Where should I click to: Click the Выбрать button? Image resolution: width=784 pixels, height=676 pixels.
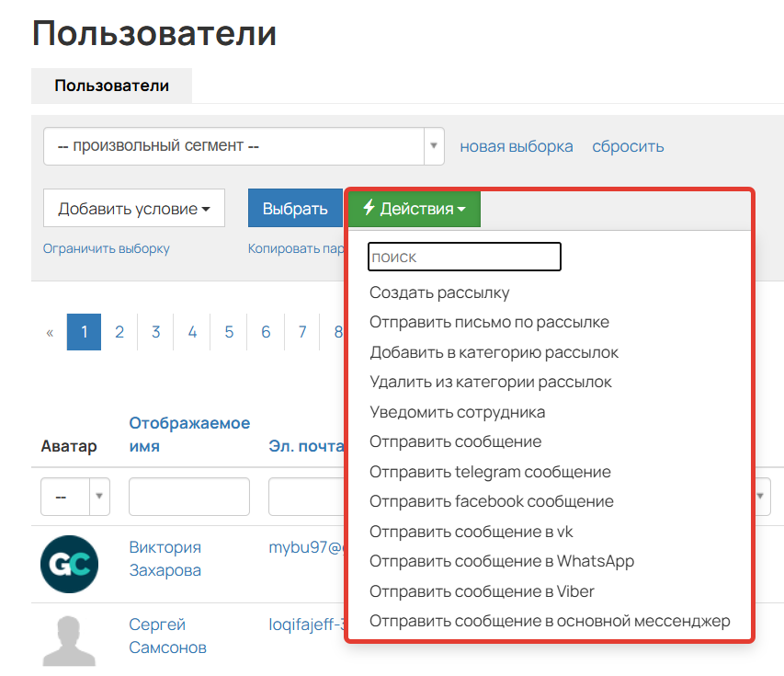(x=295, y=209)
